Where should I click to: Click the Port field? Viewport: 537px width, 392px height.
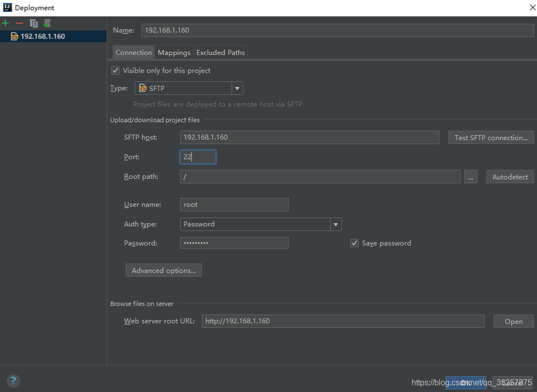(198, 157)
